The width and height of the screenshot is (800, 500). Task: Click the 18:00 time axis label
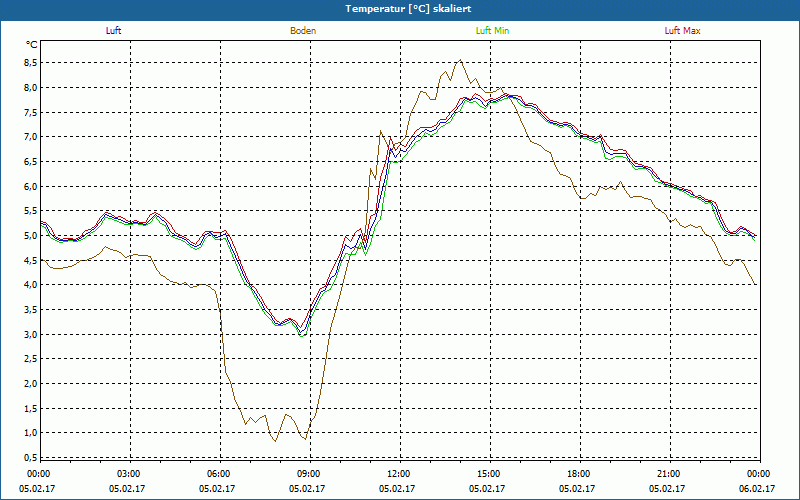coord(580,474)
